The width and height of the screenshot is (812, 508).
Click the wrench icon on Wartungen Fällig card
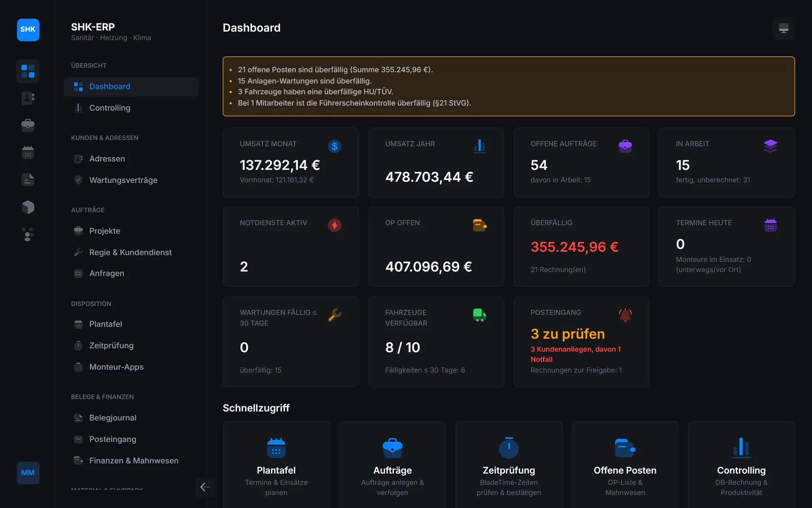(334, 315)
